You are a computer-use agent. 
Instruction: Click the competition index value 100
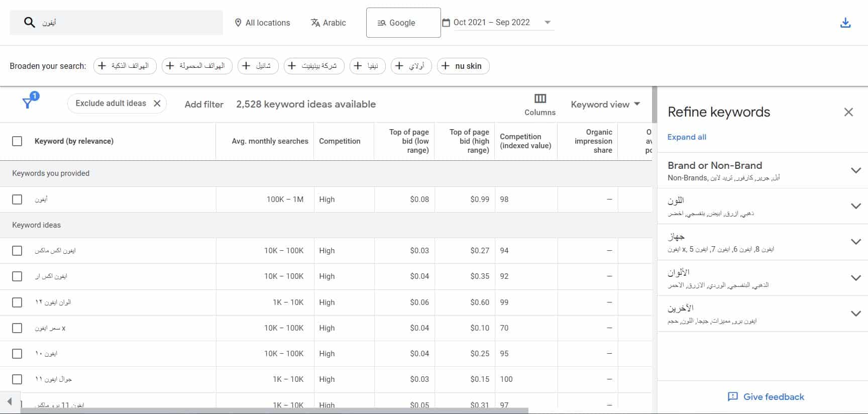506,379
